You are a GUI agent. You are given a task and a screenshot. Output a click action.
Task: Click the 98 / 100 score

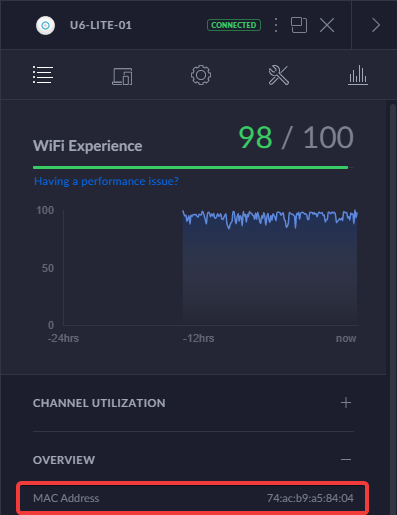click(x=296, y=137)
